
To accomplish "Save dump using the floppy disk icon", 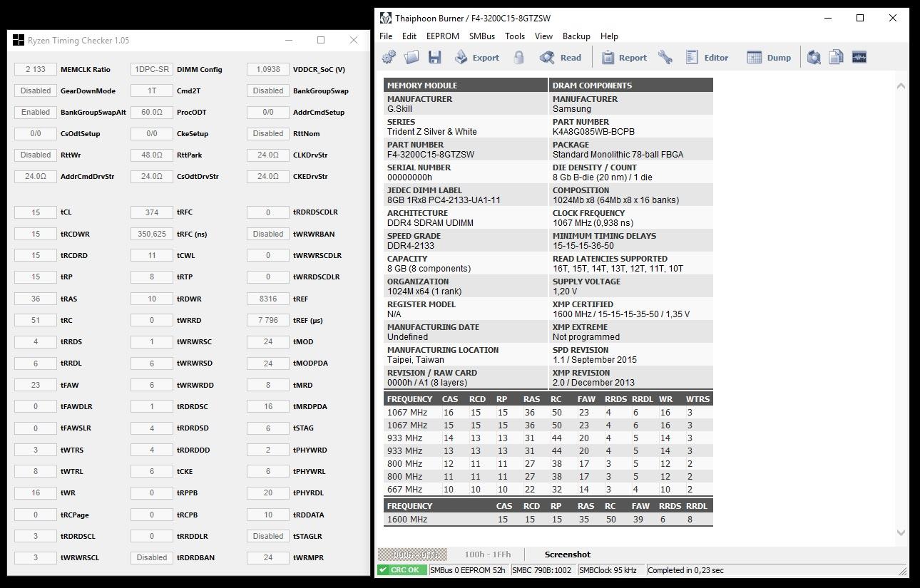I will tap(434, 58).
